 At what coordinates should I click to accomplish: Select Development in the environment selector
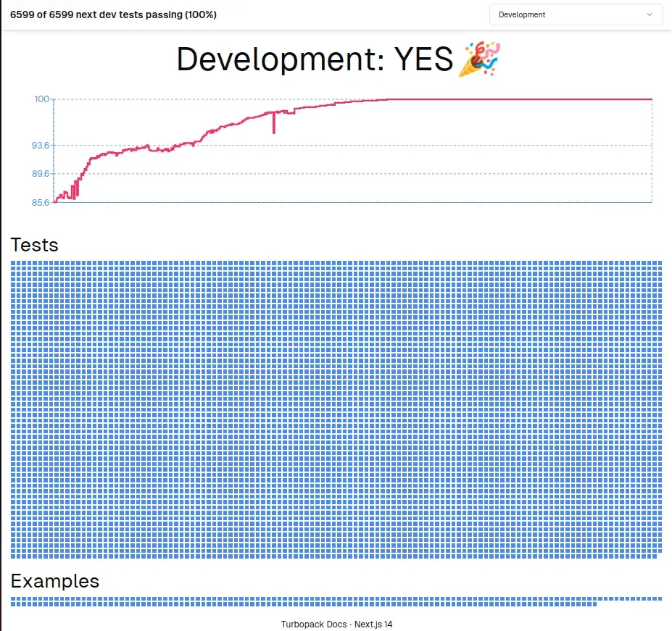pyautogui.click(x=575, y=14)
